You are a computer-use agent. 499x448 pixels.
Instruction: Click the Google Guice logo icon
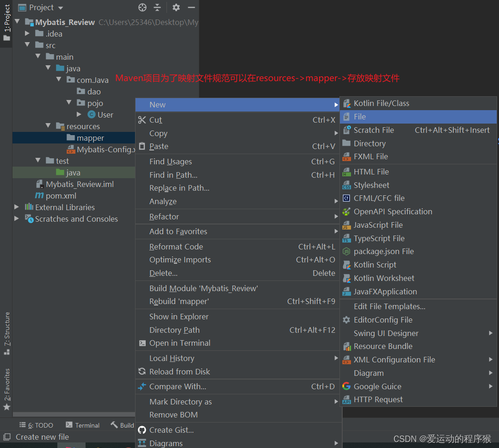point(346,386)
